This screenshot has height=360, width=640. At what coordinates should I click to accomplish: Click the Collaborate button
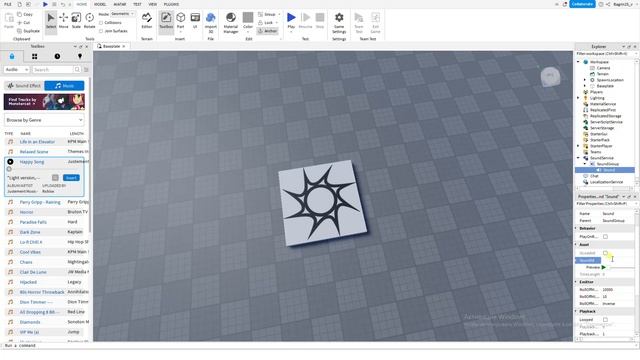(x=582, y=4)
